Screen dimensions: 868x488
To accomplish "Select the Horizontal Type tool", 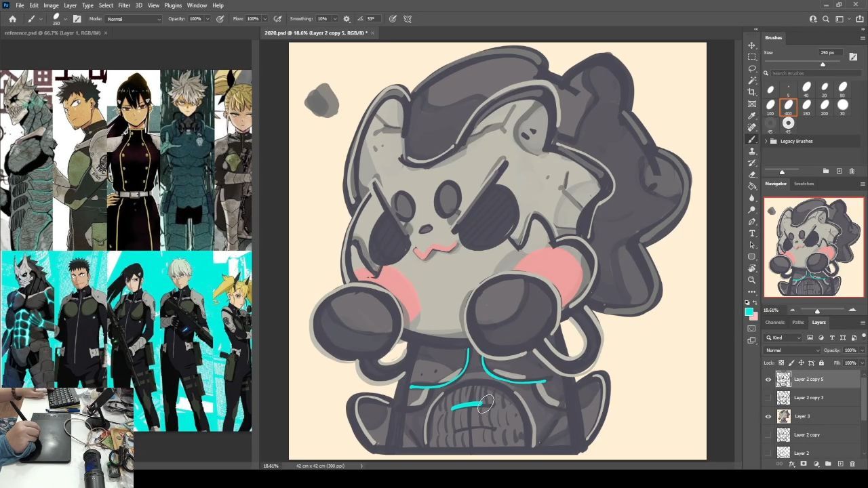I will click(x=752, y=233).
